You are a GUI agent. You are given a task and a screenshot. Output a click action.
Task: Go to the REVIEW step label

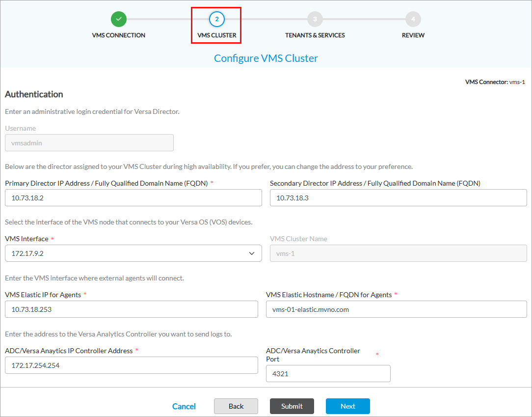pos(413,35)
